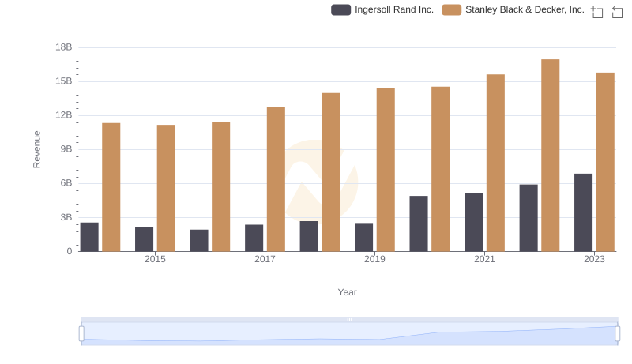Click the Stanley Black & Decker 2022 bar

click(x=550, y=156)
